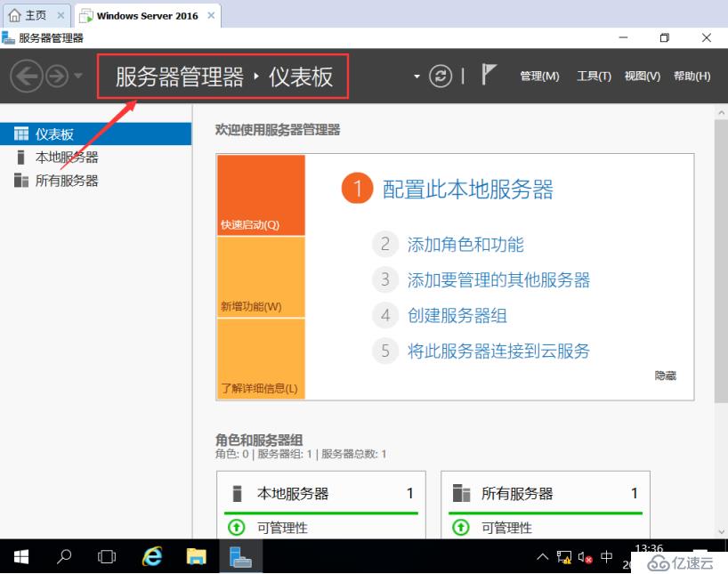
Task: Click the 了解详细信息(L) tile
Action: tap(261, 359)
